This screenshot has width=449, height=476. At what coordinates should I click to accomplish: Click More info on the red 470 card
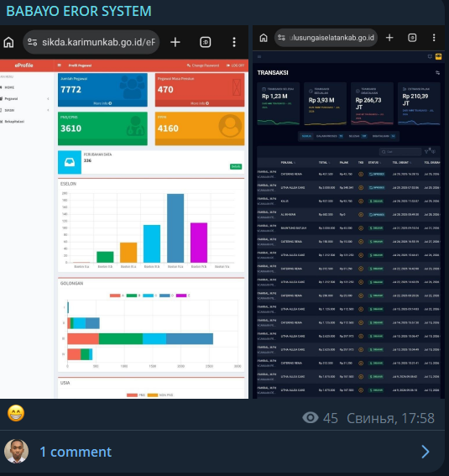200,103
